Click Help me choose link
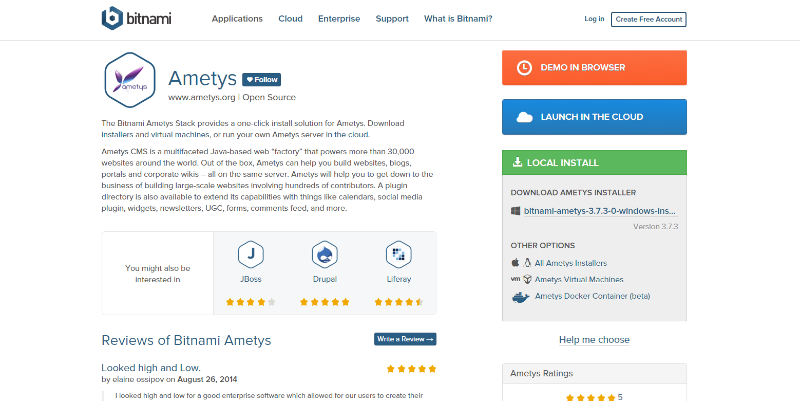Screen dimensions: 800x401 (594, 340)
